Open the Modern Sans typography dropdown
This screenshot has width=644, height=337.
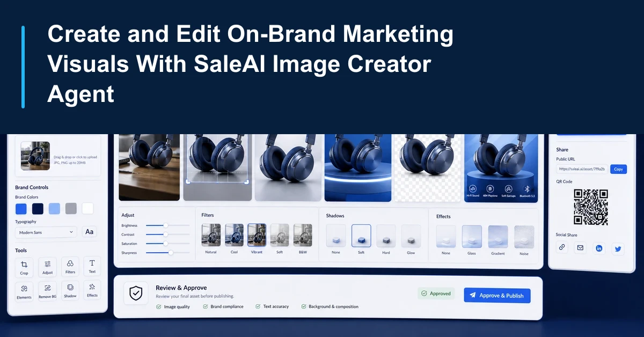46,232
